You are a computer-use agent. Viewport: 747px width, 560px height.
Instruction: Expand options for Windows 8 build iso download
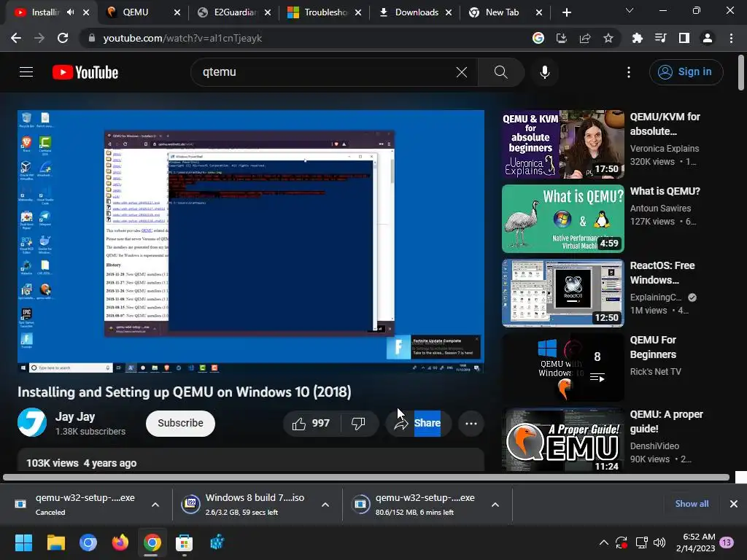click(x=325, y=505)
